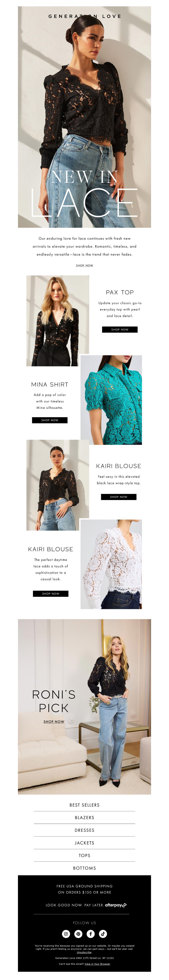
Task: Open the TikTok social icon
Action: [x=103, y=934]
